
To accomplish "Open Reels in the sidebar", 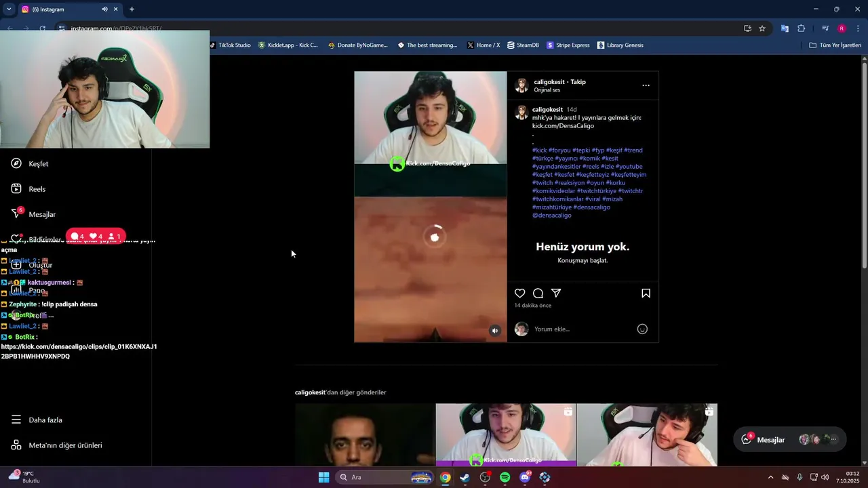I will point(28,189).
